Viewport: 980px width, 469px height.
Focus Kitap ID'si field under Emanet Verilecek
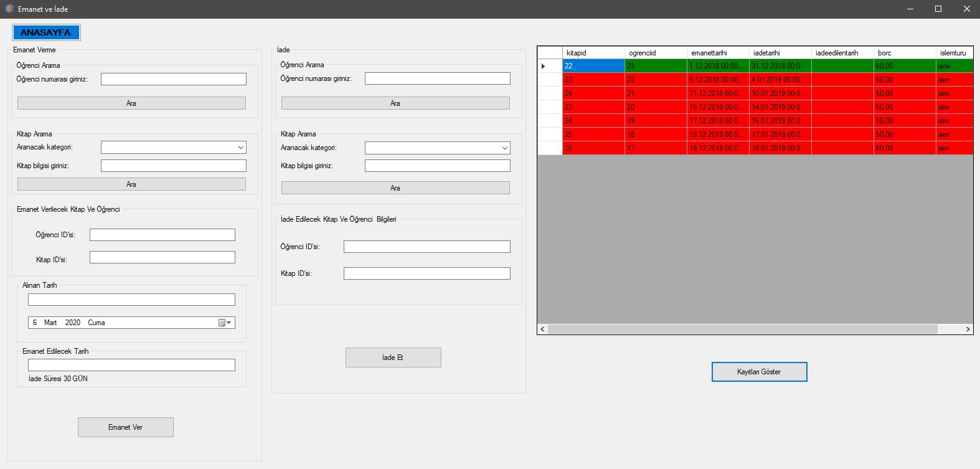163,257
